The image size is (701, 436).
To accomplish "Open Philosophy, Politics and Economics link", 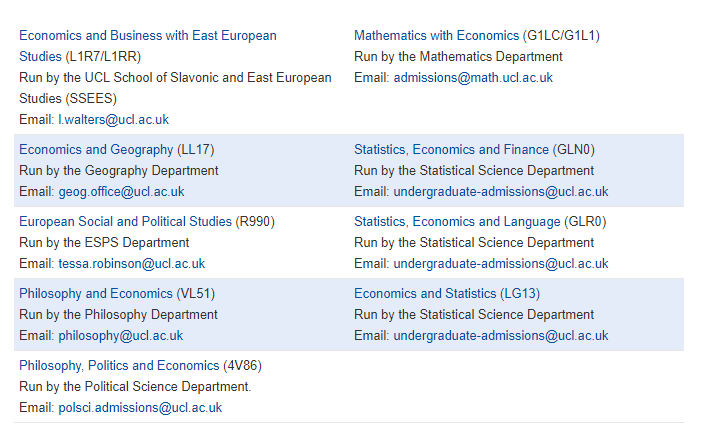I will pyautogui.click(x=119, y=366).
